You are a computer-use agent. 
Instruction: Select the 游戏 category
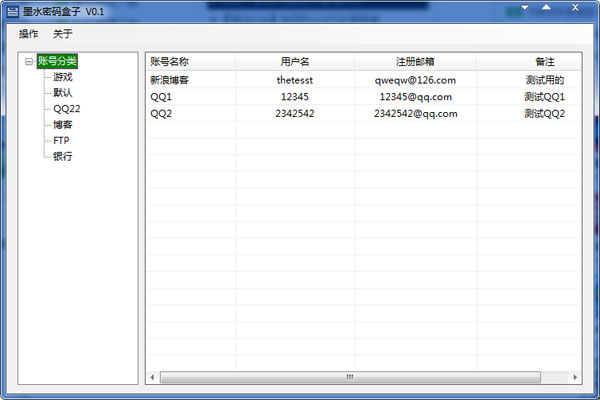(63, 77)
